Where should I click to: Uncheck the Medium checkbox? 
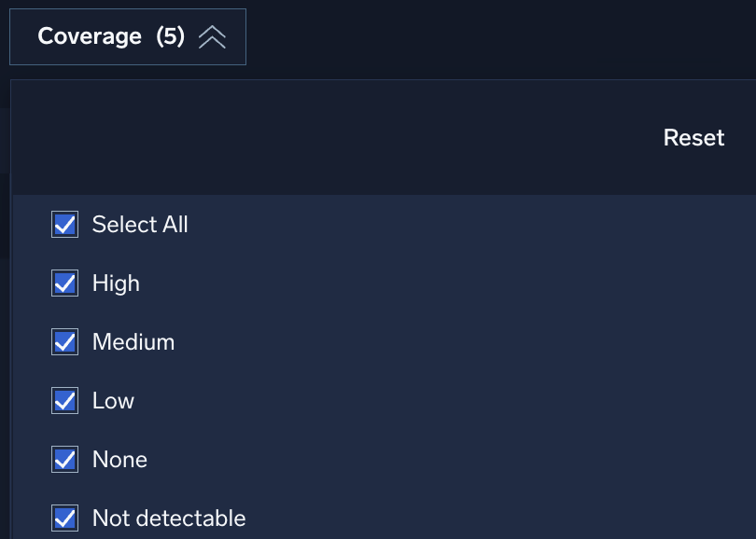[x=64, y=342]
